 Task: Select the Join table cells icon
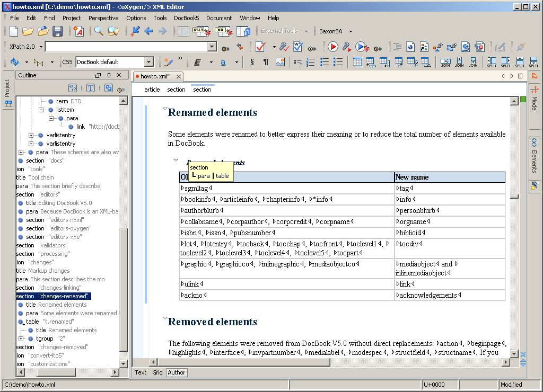coord(445,62)
